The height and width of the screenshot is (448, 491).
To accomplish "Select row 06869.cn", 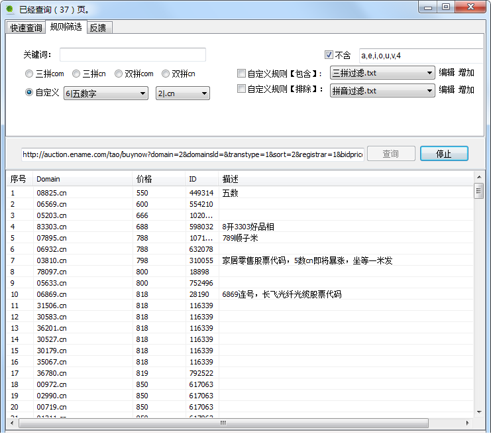I will click(240, 294).
